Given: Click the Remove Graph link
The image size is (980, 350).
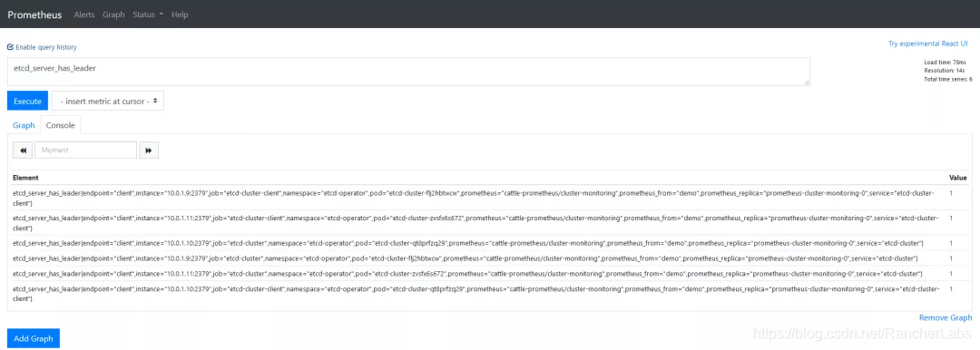Looking at the screenshot, I should click(946, 317).
